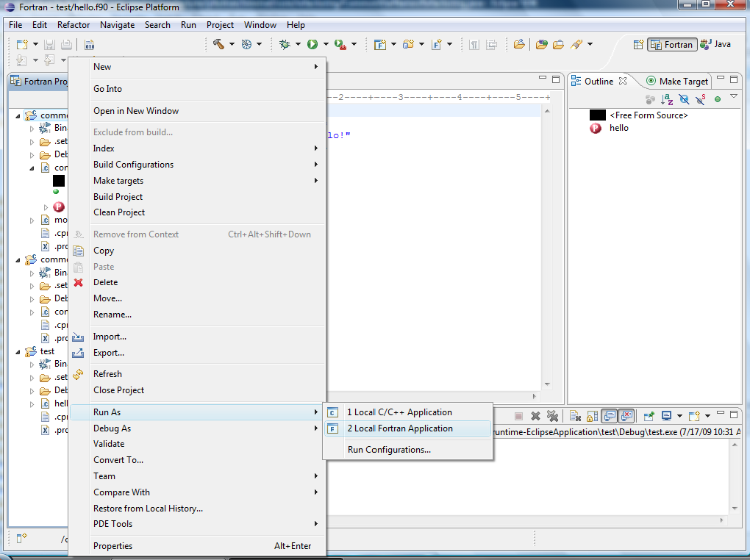Toggle Hide Fields icon in Outline
Image resolution: width=750 pixels, height=560 pixels.
(684, 99)
